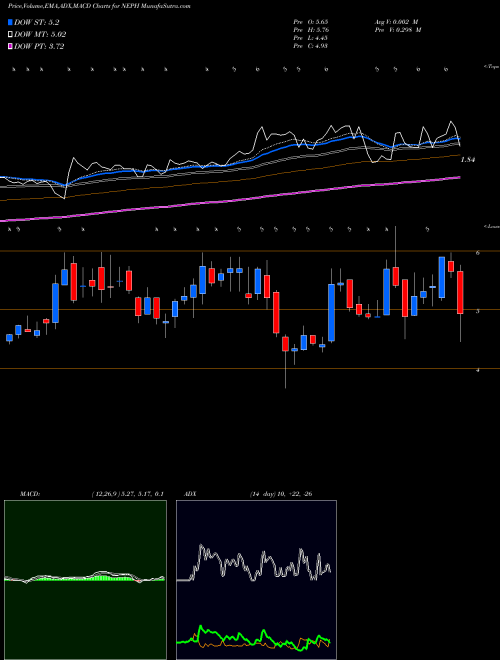Click the 'Pre L: 4.43' low value

click(x=310, y=38)
